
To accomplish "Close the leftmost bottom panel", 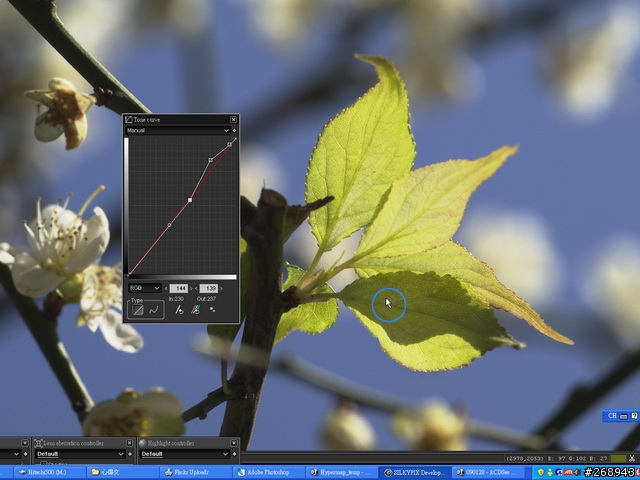I will (24, 443).
